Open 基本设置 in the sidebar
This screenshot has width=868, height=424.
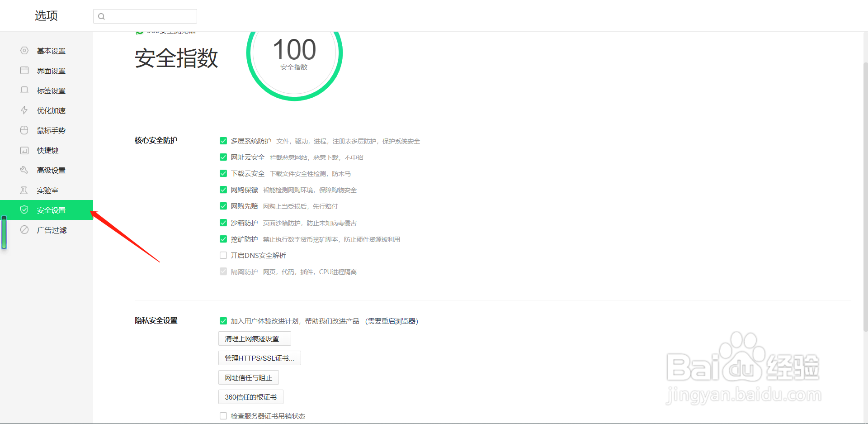tap(47, 51)
